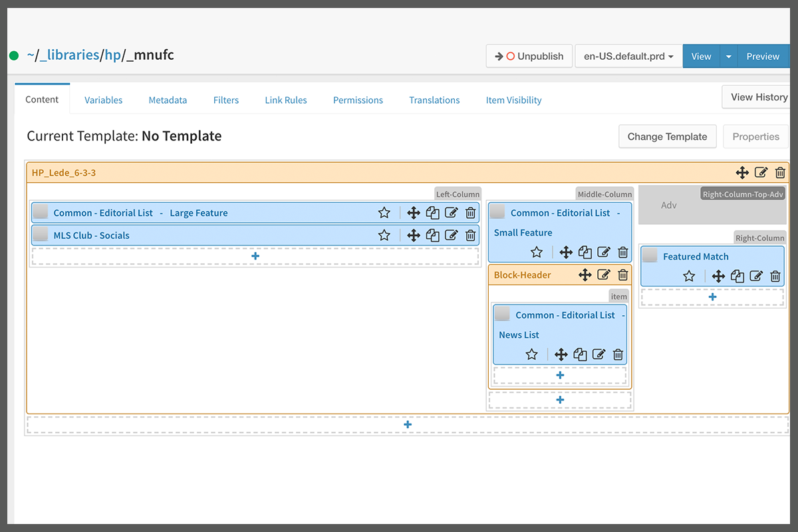Edit the Large Feature editorial list block
This screenshot has height=532, width=798.
click(x=452, y=213)
